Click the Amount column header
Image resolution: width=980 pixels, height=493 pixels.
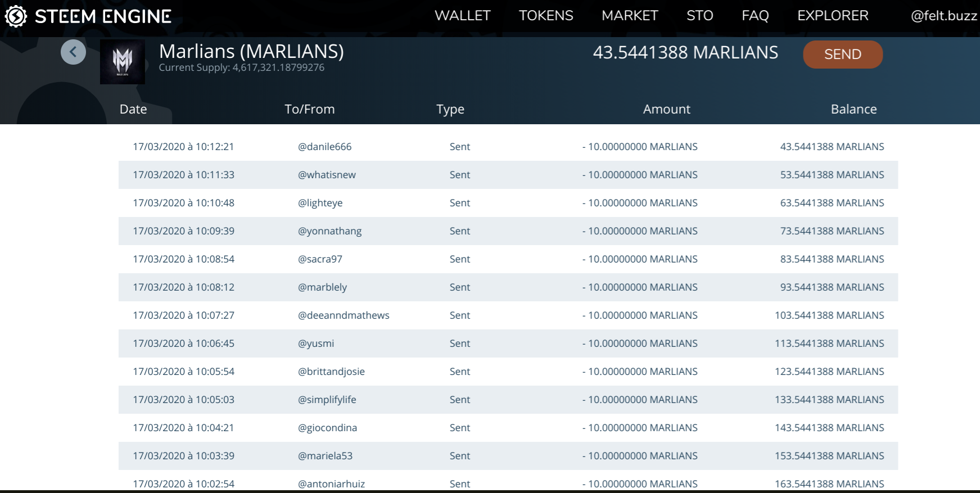pos(667,109)
